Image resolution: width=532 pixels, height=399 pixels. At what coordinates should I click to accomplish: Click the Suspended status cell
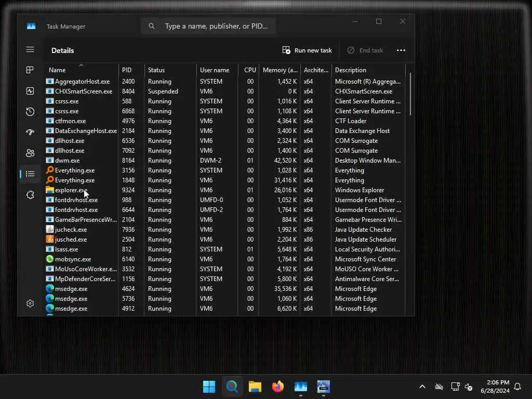click(163, 91)
